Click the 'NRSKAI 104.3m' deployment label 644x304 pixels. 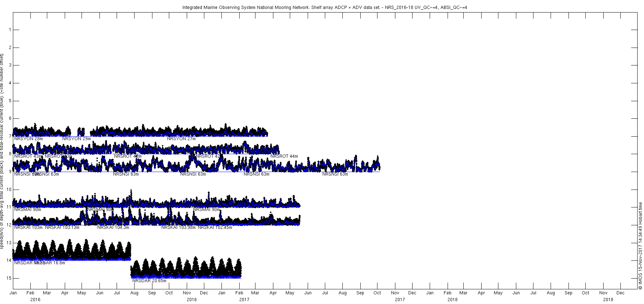point(113,227)
